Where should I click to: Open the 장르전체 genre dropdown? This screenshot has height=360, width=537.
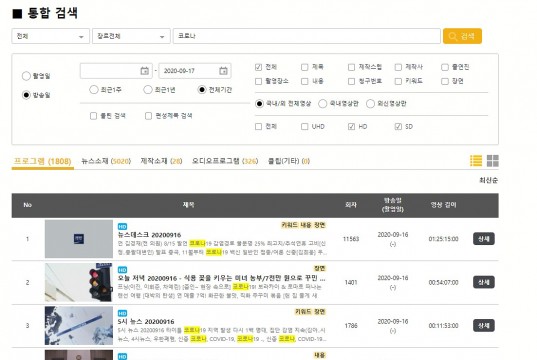pyautogui.click(x=131, y=36)
